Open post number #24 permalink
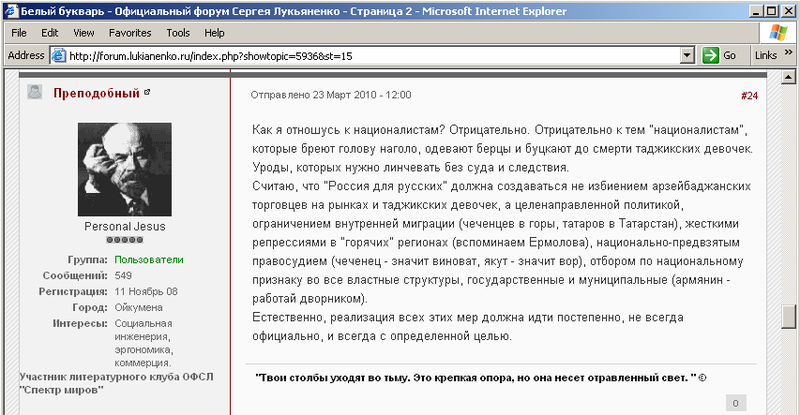The image size is (800, 415). click(749, 95)
